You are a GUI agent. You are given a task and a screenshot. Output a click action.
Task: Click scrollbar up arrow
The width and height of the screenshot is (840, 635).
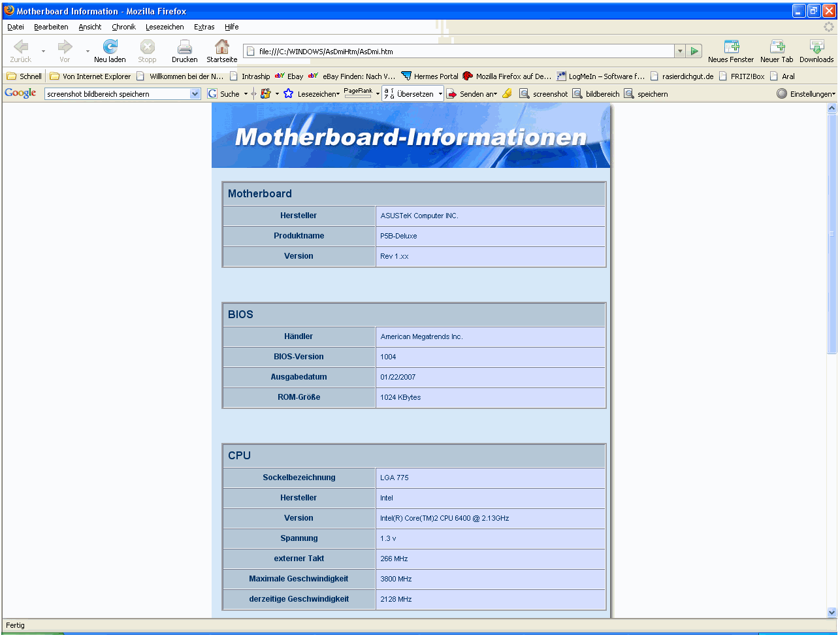point(832,108)
